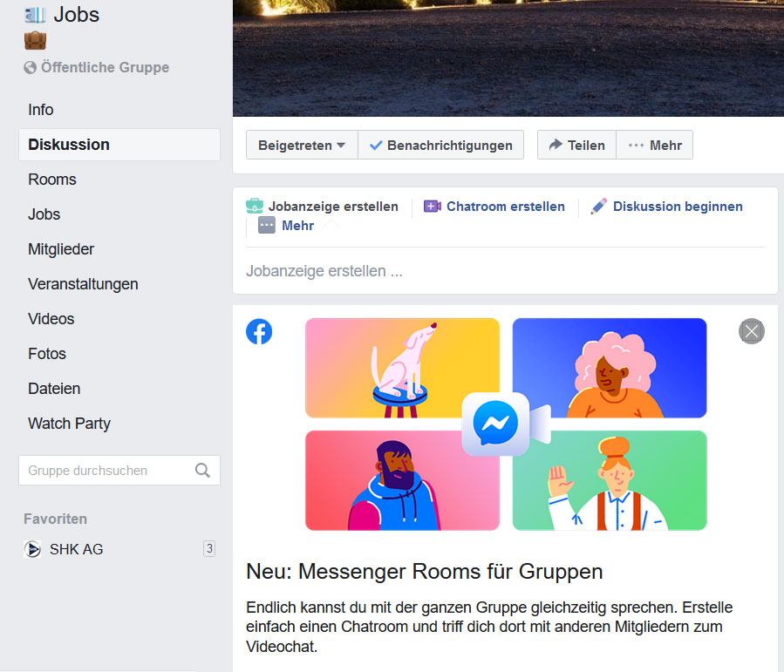Click the Messenger camera logo in illustration
This screenshot has width=784, height=672.
pos(506,424)
